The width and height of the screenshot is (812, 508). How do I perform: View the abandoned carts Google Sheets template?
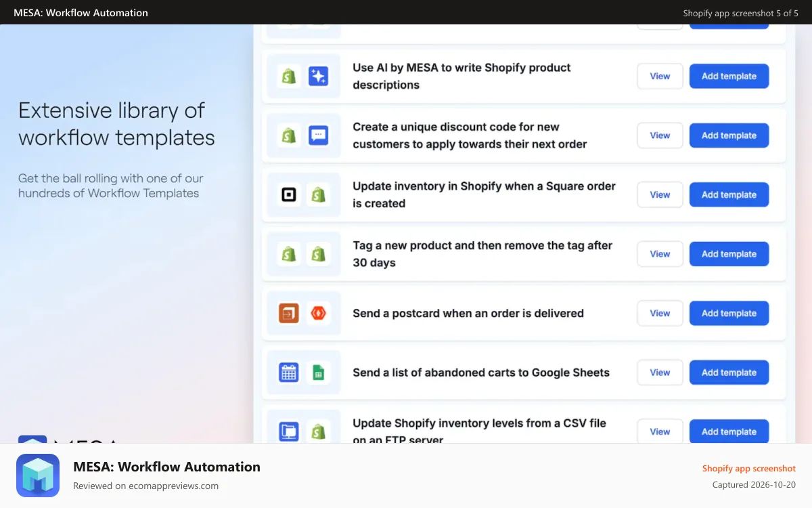coord(660,373)
